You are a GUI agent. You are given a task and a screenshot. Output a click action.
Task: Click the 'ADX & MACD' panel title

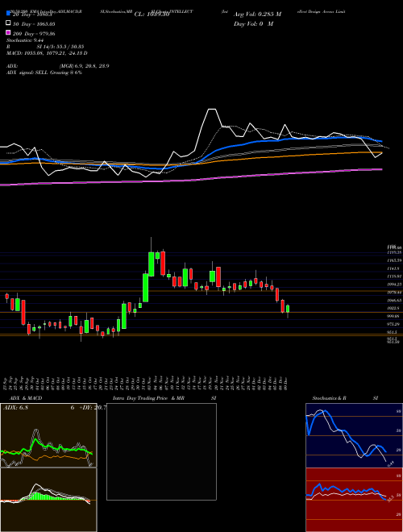[x=26, y=398]
